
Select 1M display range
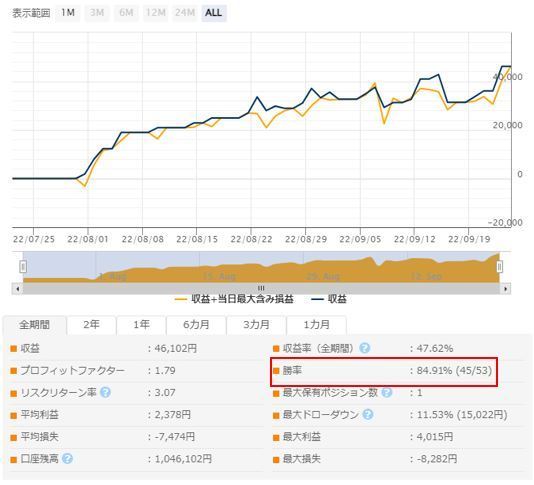pyautogui.click(x=68, y=13)
